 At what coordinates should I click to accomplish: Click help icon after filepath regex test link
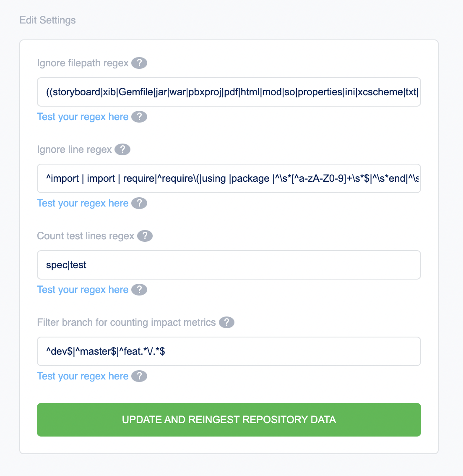139,117
